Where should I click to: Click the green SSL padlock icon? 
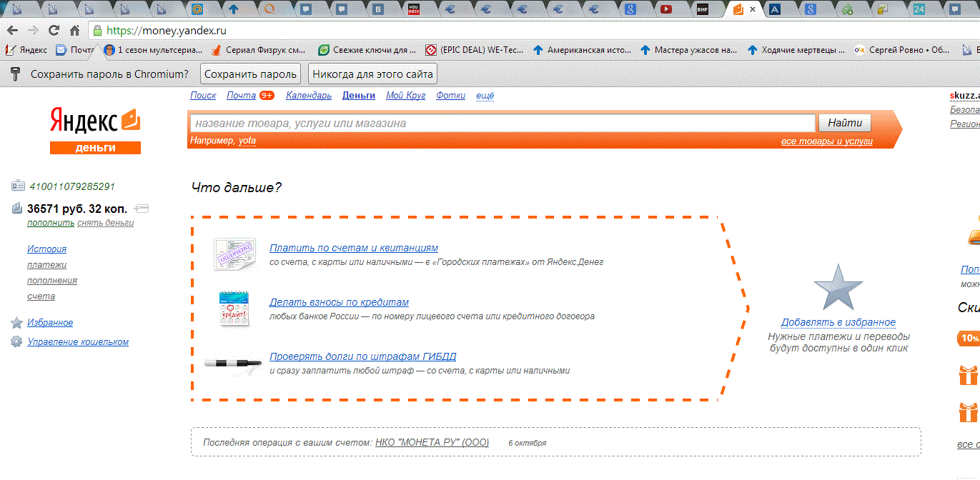point(98,31)
